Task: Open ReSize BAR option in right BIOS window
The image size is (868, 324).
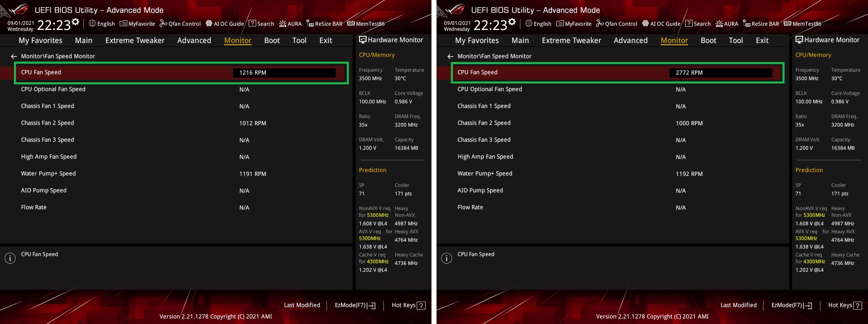Action: tap(761, 24)
